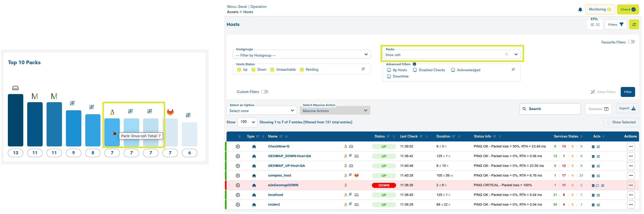Click the Type column header
The height and width of the screenshot is (214, 644).
pos(250,136)
